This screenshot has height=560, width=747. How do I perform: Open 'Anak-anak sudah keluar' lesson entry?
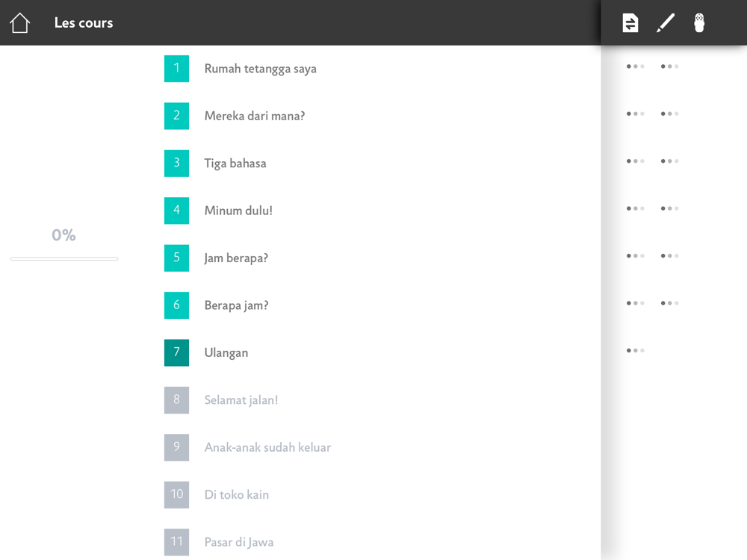pyautogui.click(x=267, y=447)
